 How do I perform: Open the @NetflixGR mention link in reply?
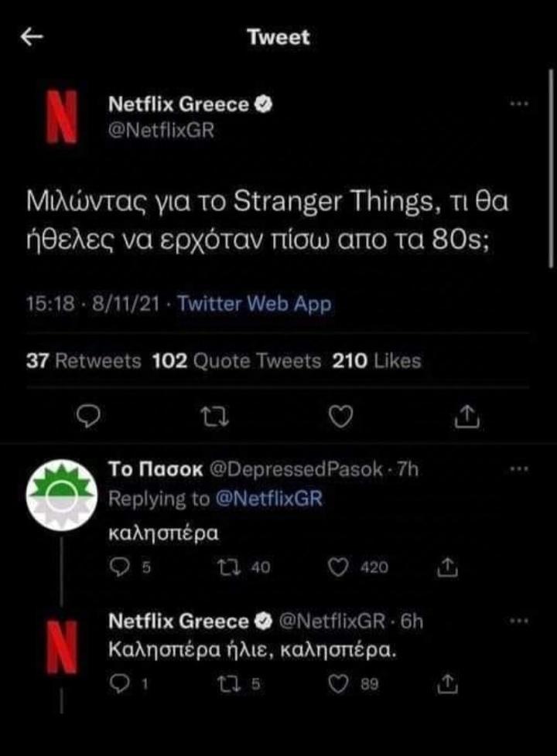[x=268, y=498]
